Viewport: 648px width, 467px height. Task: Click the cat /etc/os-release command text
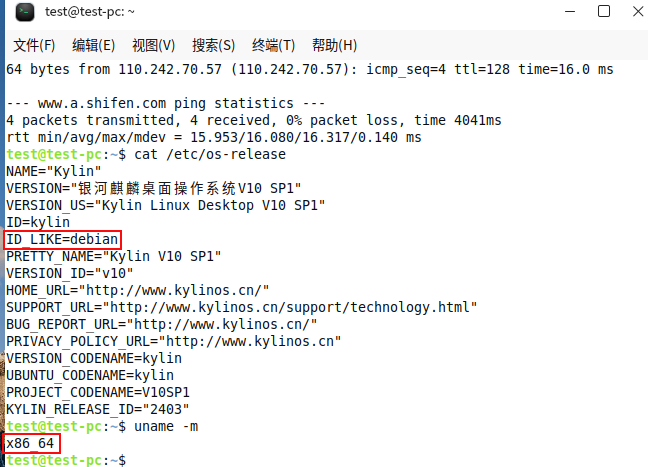(x=210, y=154)
